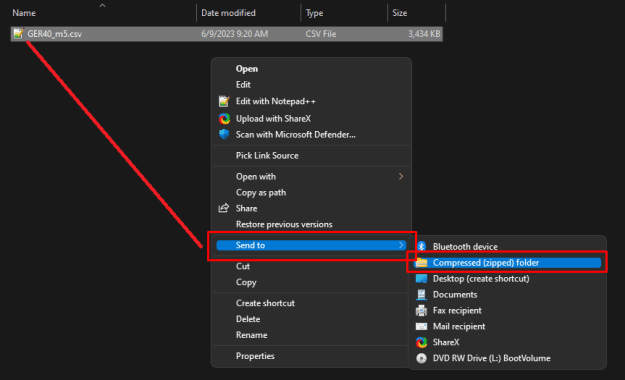Expand the Open with submenu arrow

[x=401, y=176]
